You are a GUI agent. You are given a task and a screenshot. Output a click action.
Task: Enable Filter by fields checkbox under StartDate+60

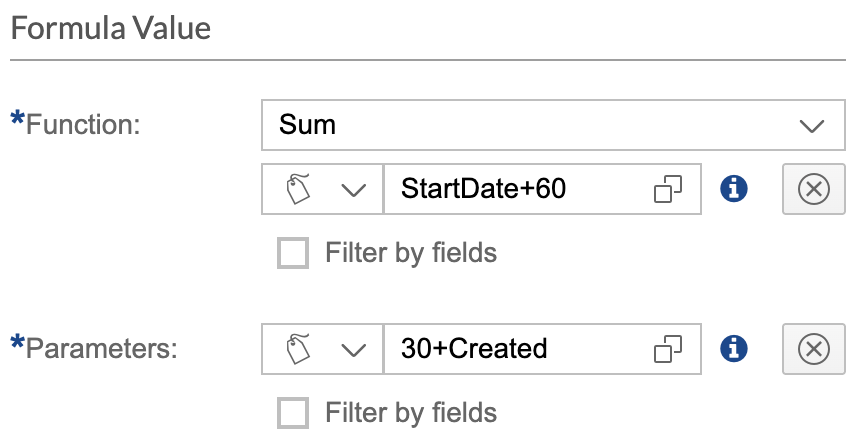tap(293, 252)
